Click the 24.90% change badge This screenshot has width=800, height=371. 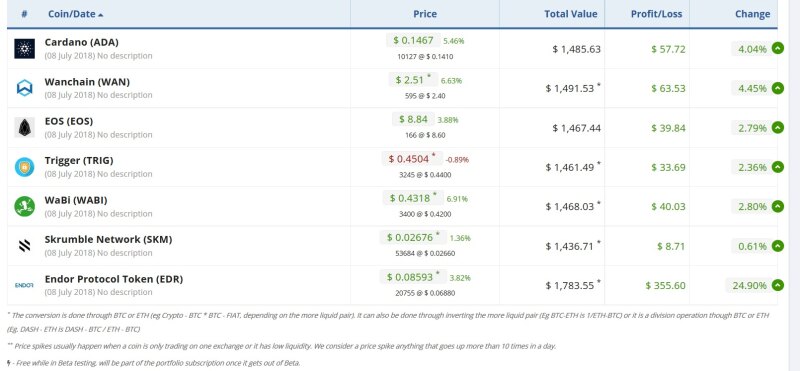[x=748, y=286]
